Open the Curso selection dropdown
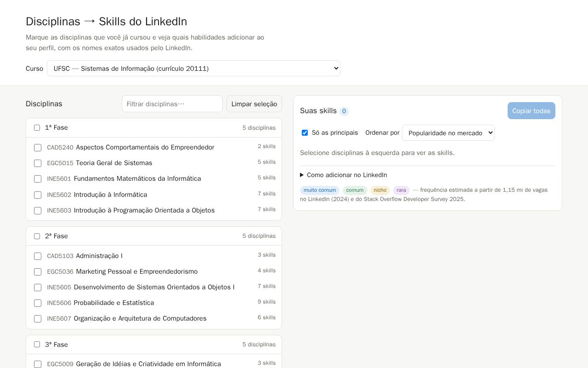This screenshot has height=368, width=588. click(x=193, y=69)
